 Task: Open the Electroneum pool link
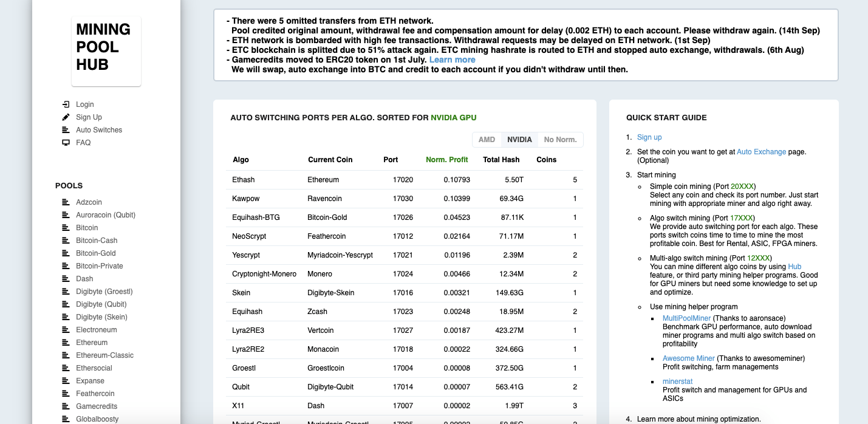(96, 330)
